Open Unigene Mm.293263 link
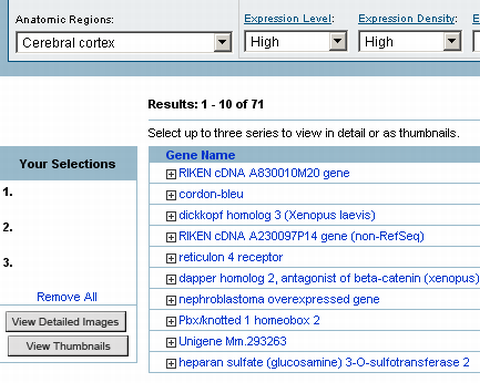Viewport: 480px width, 383px height. click(x=232, y=341)
